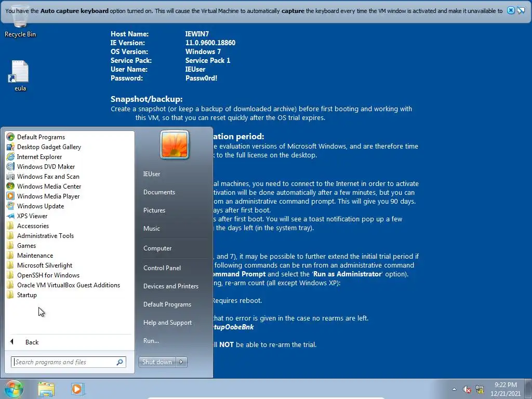Show hidden tray icons arrow

[454, 389]
